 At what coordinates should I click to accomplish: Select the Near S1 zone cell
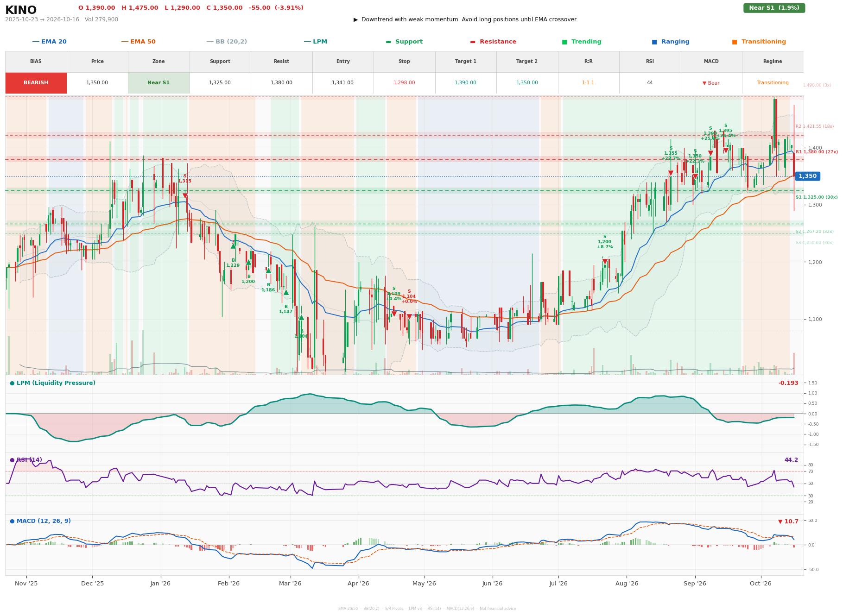(x=158, y=83)
